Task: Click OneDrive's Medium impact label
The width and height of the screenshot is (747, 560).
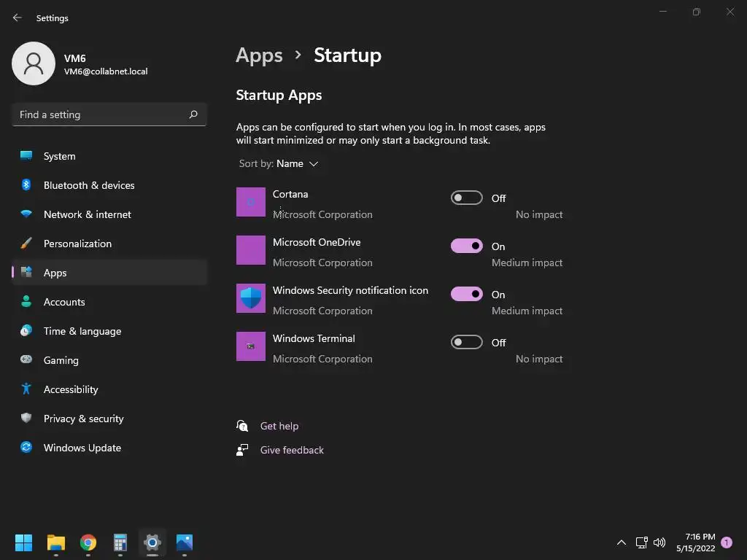Action: 527,262
